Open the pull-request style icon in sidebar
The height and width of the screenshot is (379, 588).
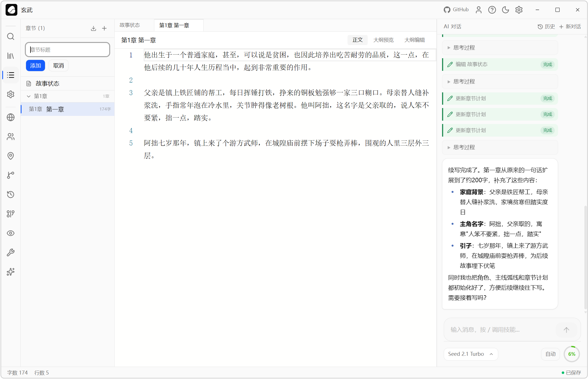(11, 214)
